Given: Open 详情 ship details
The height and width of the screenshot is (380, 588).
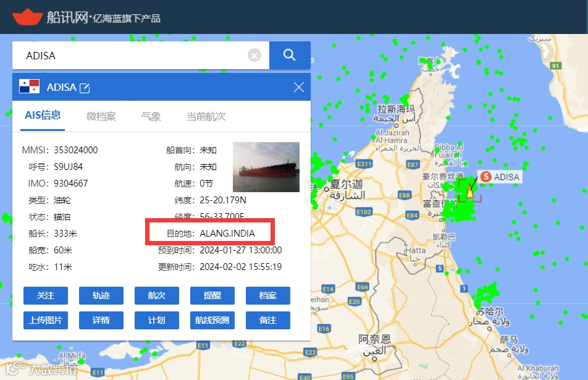Looking at the screenshot, I should 101,320.
